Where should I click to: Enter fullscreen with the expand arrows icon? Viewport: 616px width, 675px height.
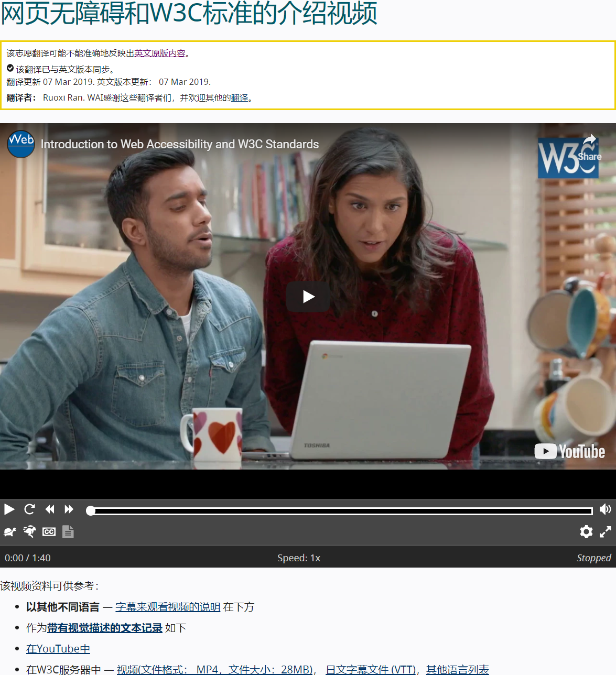[x=605, y=532]
